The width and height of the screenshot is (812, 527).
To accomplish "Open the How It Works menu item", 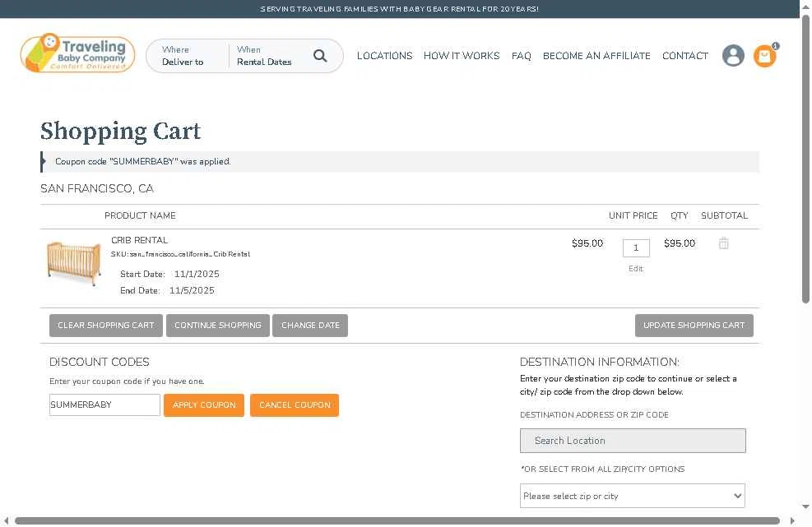I will [462, 55].
